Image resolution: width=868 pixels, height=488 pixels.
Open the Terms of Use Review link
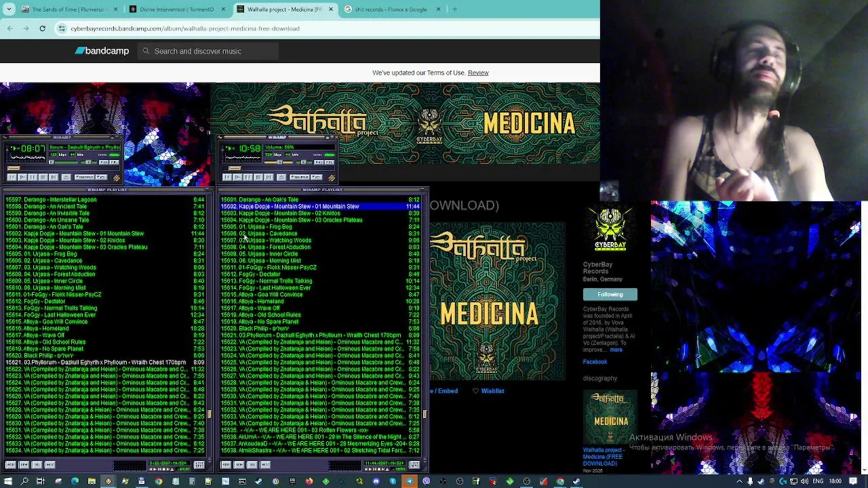coord(478,73)
